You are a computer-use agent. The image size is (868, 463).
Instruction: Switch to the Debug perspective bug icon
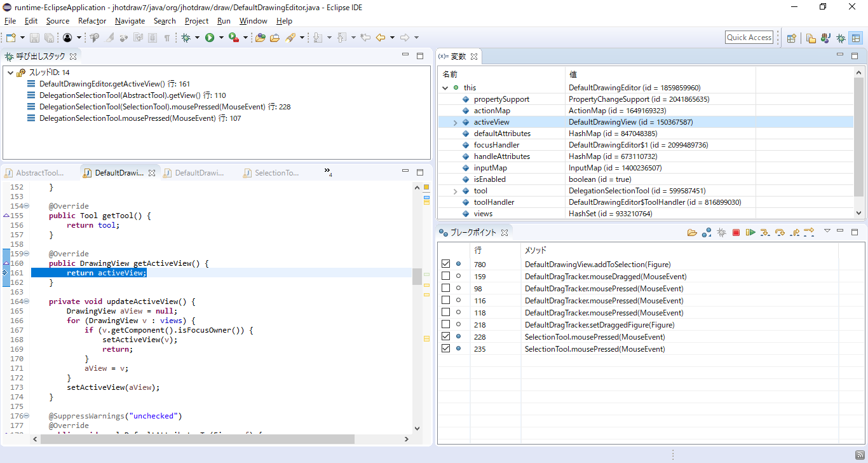point(841,38)
